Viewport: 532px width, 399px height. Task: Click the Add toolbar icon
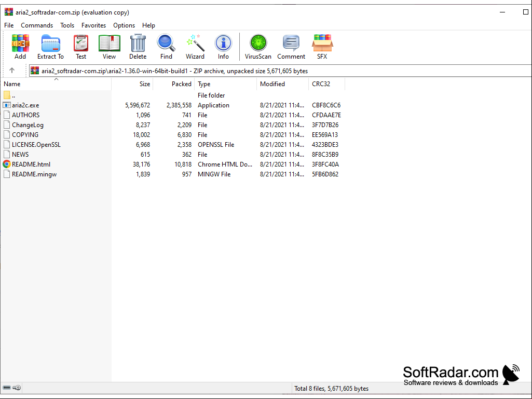tap(20, 44)
